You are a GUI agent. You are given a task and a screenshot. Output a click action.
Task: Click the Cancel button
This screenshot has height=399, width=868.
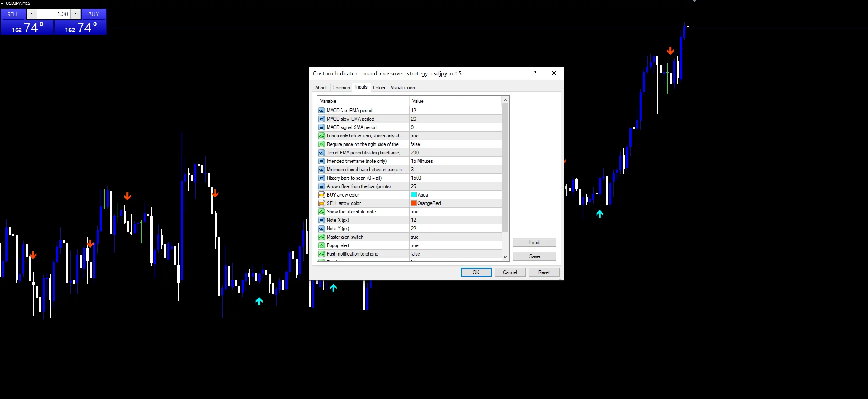tap(510, 272)
